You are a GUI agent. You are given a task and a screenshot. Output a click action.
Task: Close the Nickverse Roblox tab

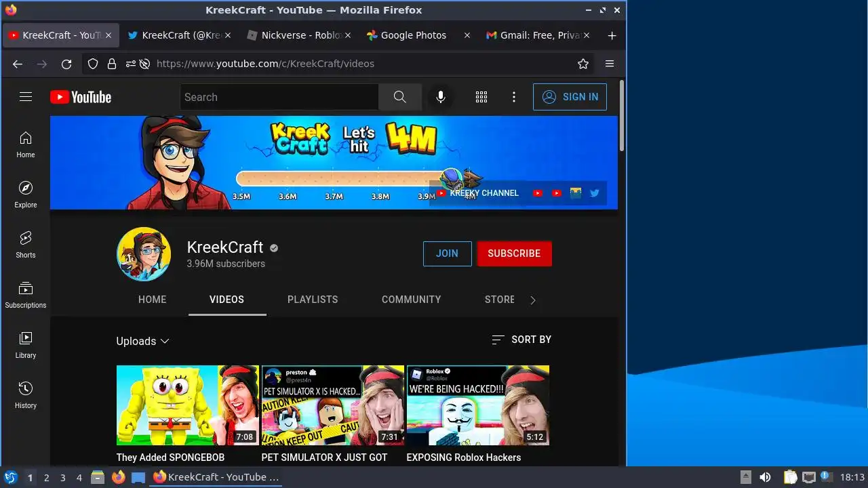click(347, 35)
